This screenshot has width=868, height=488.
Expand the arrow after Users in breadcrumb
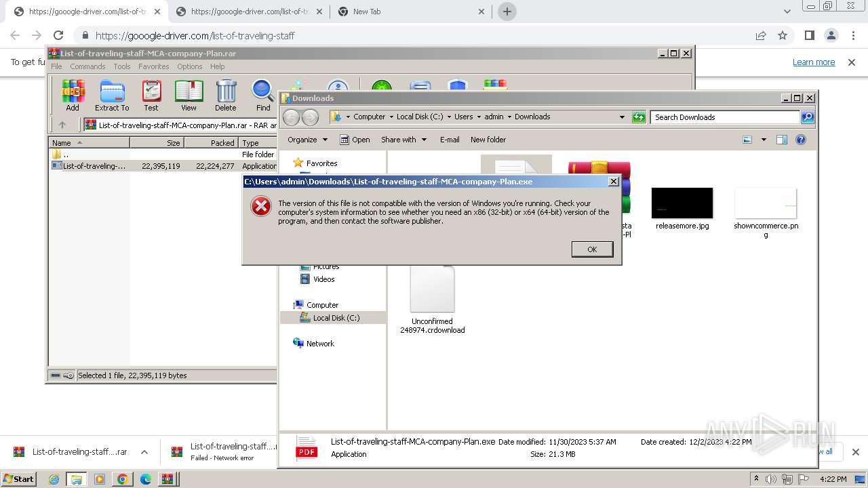479,117
